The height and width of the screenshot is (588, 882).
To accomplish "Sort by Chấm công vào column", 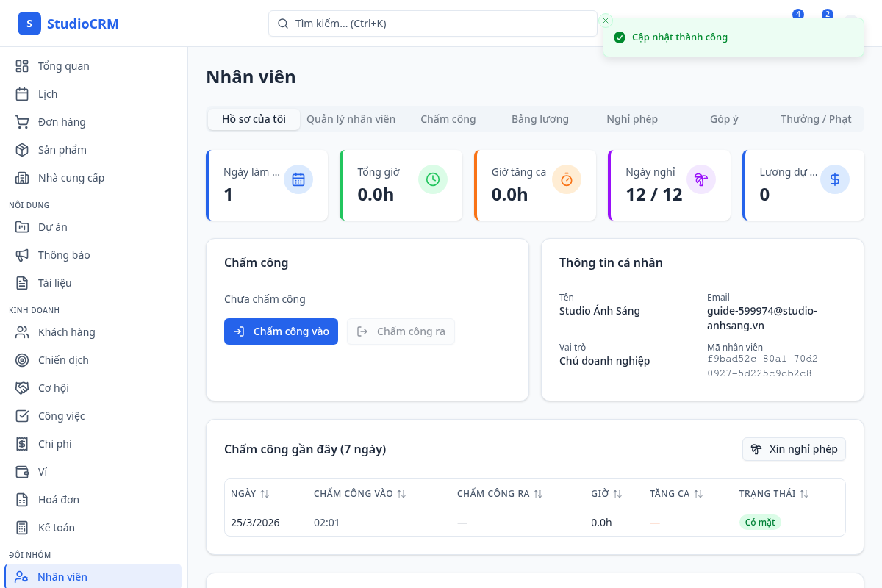I will coord(401,494).
